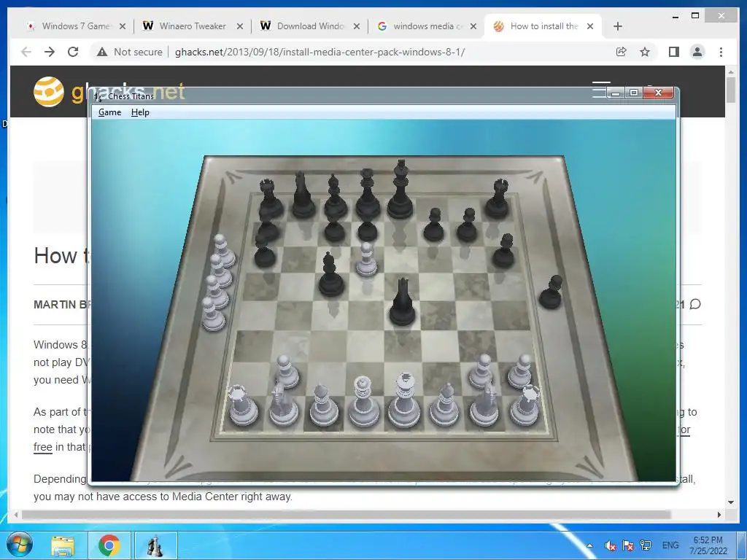Select the black queen piece
Screen dimensions: 747x560
(x=368, y=193)
